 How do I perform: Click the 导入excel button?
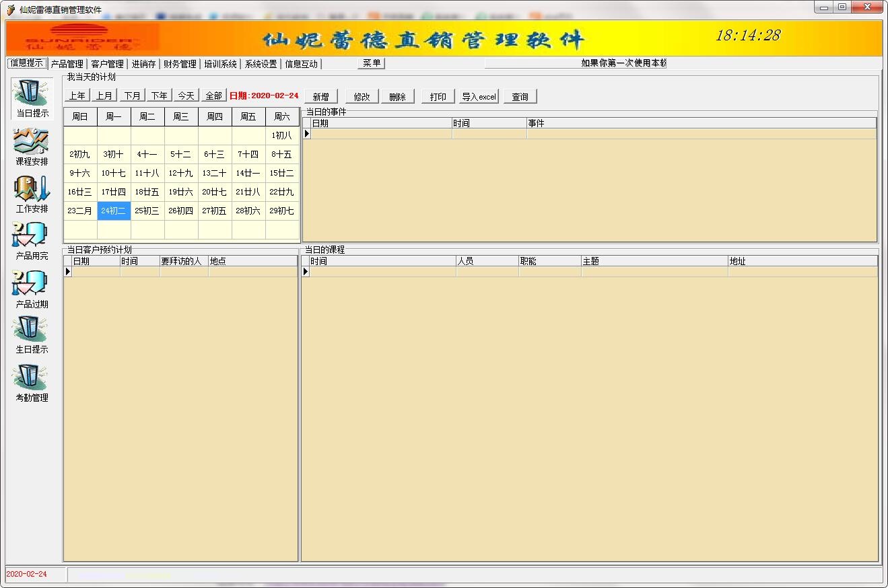click(479, 96)
